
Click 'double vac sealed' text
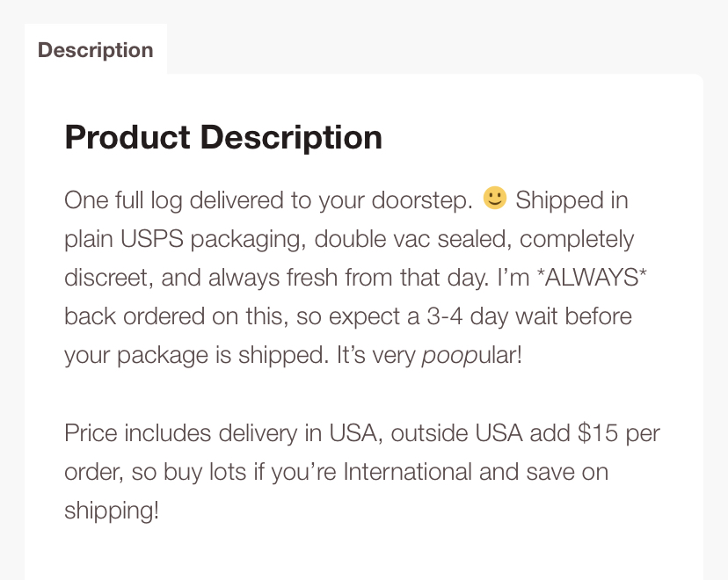[412, 239]
